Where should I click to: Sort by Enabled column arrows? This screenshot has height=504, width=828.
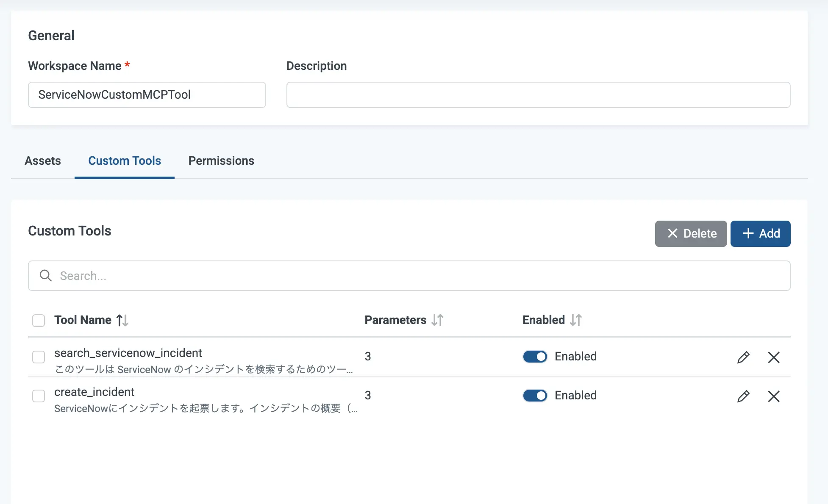576,320
